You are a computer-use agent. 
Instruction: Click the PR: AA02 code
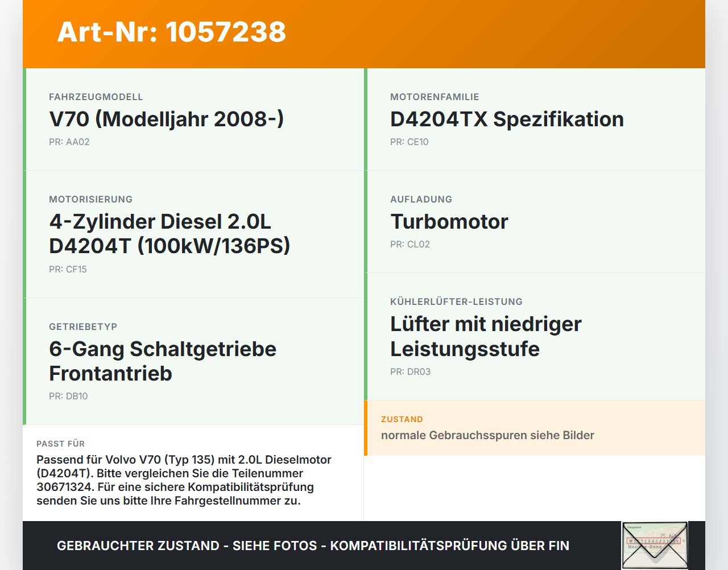pos(69,142)
